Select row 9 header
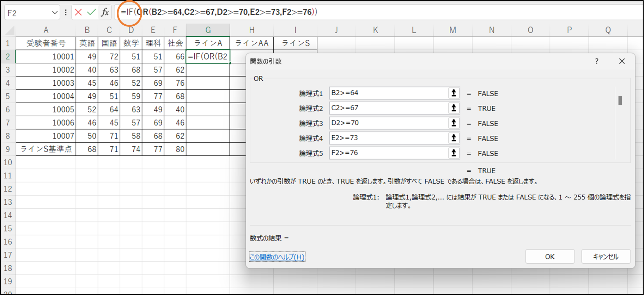 click(x=8, y=149)
